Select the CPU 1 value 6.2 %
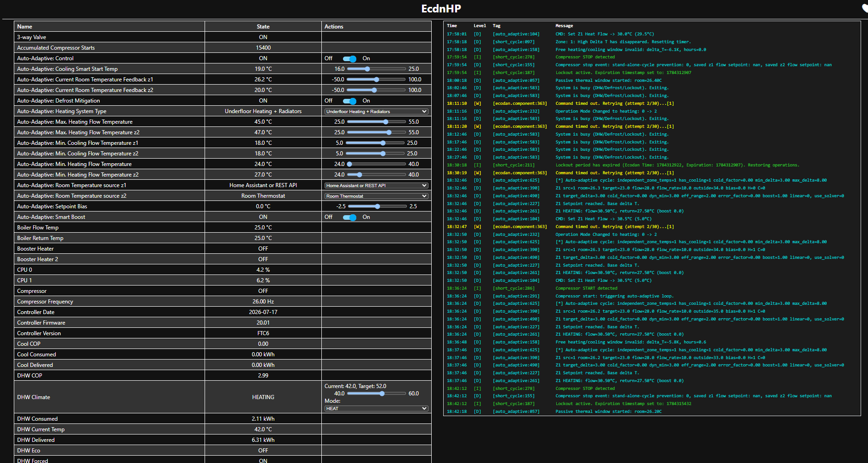 click(263, 280)
